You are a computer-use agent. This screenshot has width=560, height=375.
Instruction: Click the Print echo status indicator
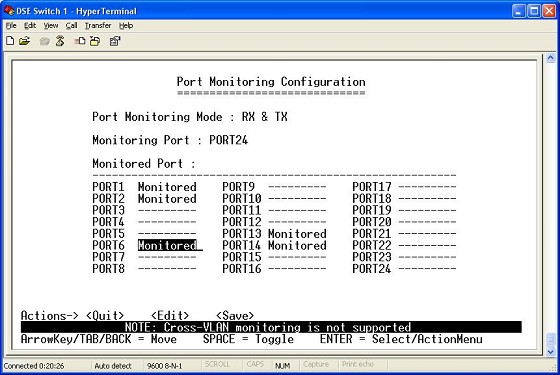358,364
